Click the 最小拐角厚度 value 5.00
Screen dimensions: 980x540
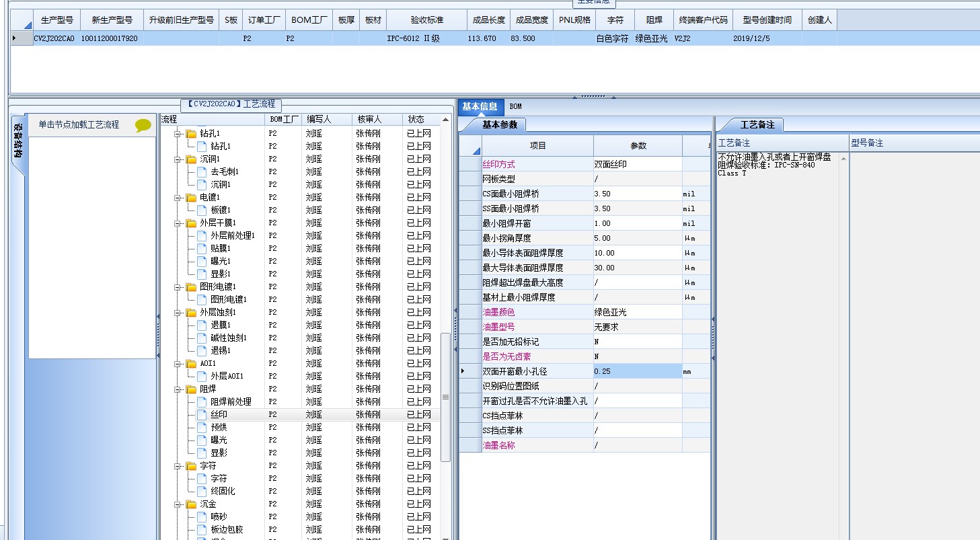pyautogui.click(x=638, y=238)
